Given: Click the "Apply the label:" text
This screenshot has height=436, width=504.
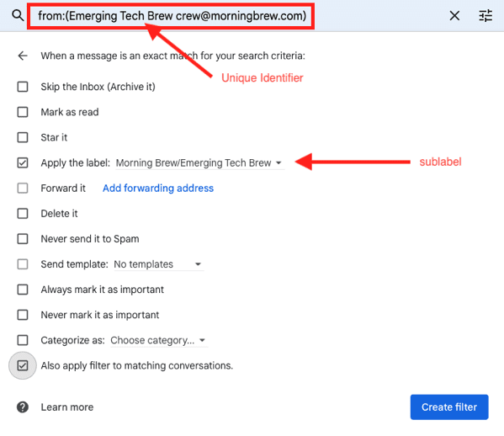Looking at the screenshot, I should pyautogui.click(x=76, y=163).
